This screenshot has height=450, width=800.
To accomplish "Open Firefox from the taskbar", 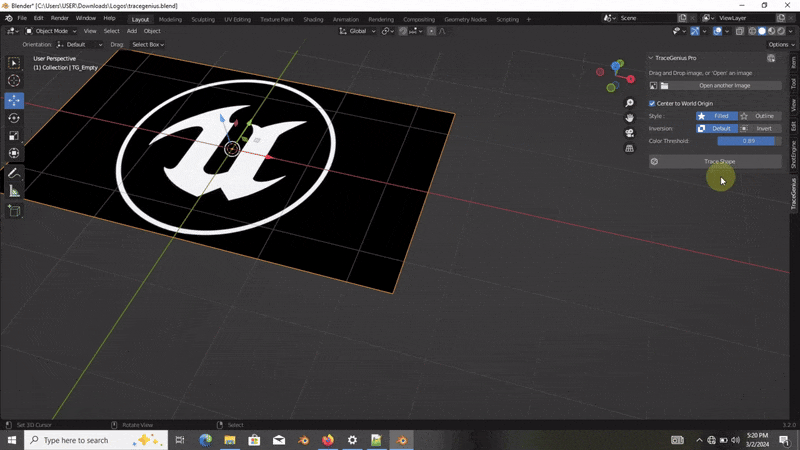I will pyautogui.click(x=328, y=440).
